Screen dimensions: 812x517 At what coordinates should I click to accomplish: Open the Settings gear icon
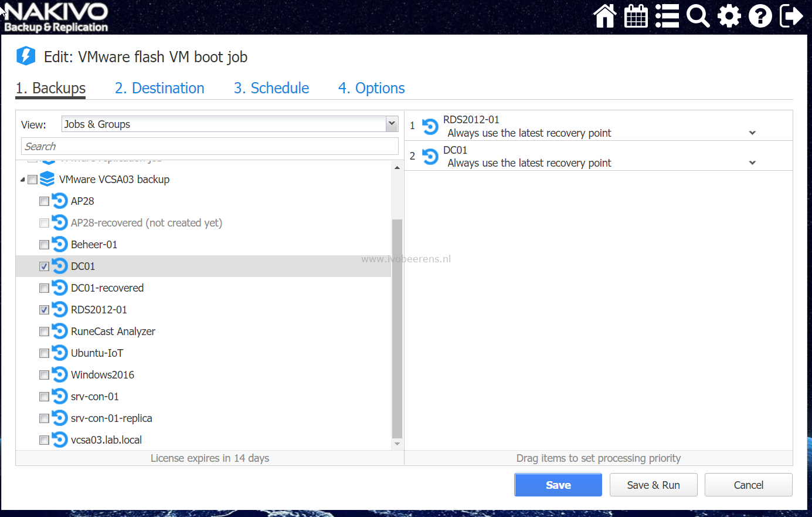729,16
